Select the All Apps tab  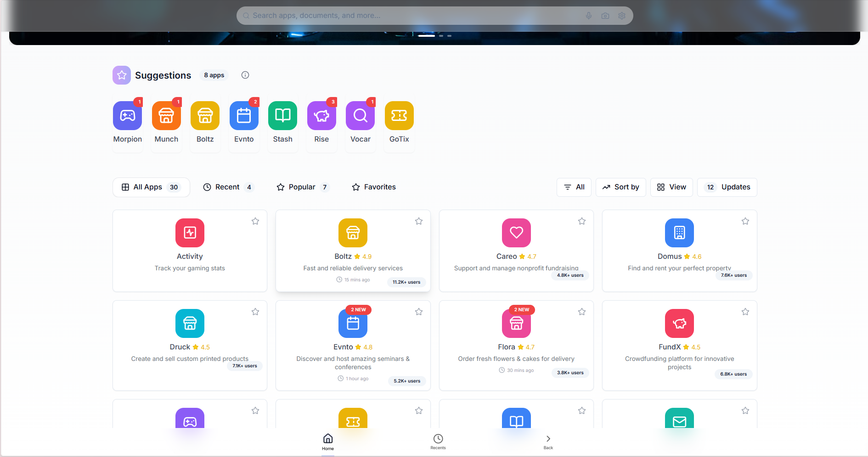(151, 187)
